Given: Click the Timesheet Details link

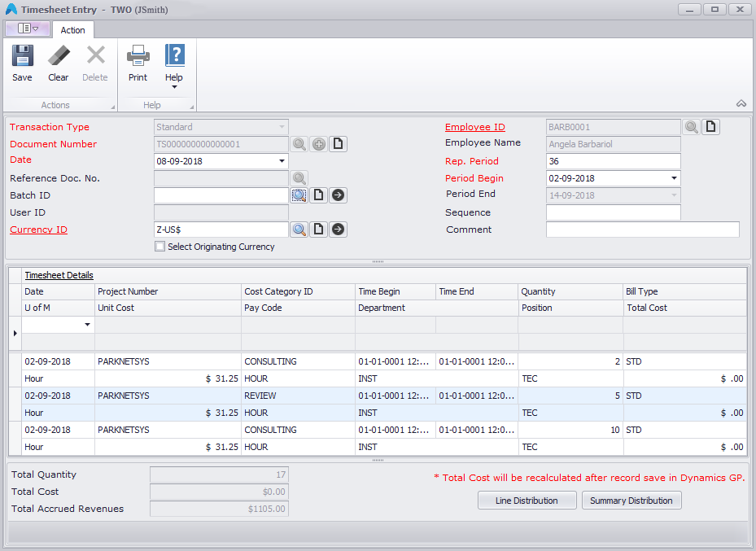Looking at the screenshot, I should click(x=59, y=275).
